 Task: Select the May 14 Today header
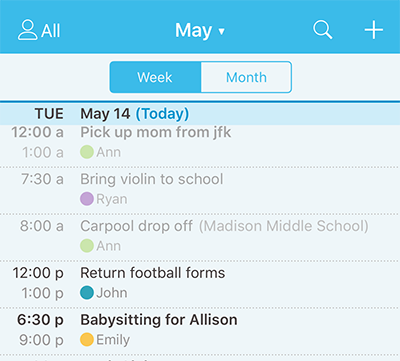tap(200, 114)
